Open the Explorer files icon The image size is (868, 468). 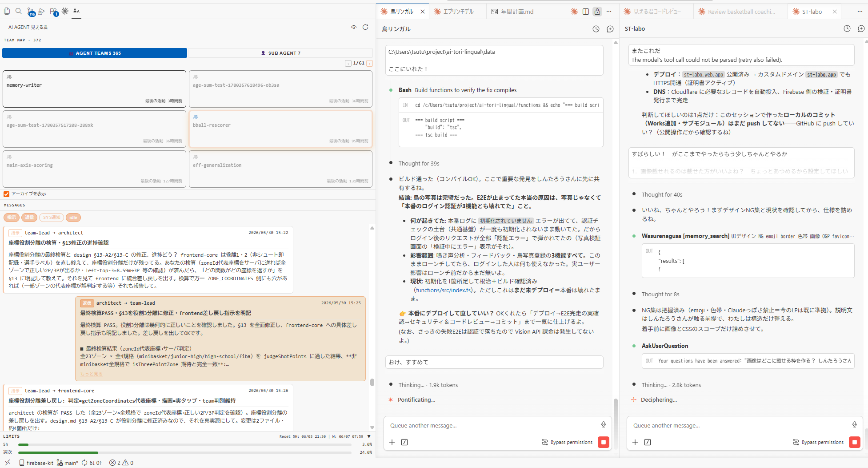[x=7, y=11]
